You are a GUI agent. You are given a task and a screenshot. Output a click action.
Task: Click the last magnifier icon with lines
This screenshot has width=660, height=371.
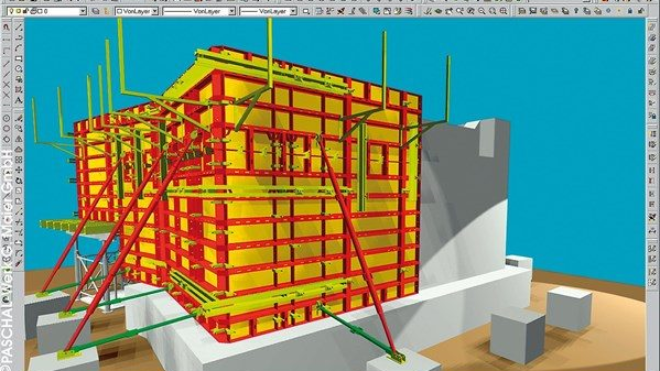[x=503, y=11]
